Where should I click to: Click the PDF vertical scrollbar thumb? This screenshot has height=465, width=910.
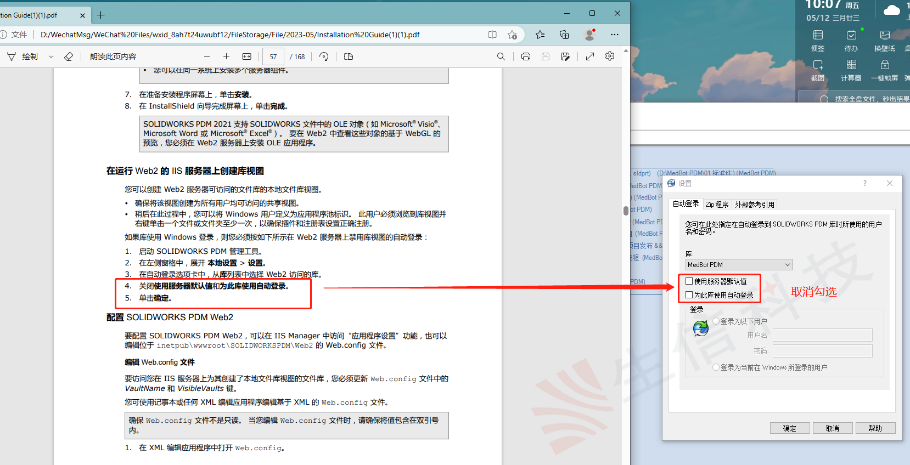pos(626,211)
